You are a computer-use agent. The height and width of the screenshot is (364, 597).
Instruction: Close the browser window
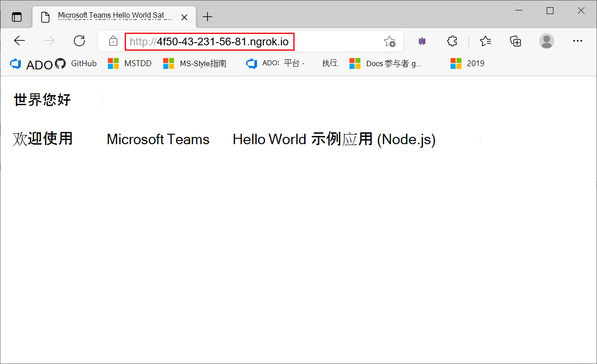[581, 10]
